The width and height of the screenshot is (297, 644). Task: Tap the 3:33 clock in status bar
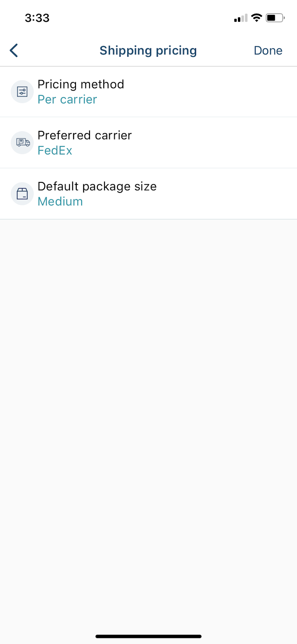(37, 18)
